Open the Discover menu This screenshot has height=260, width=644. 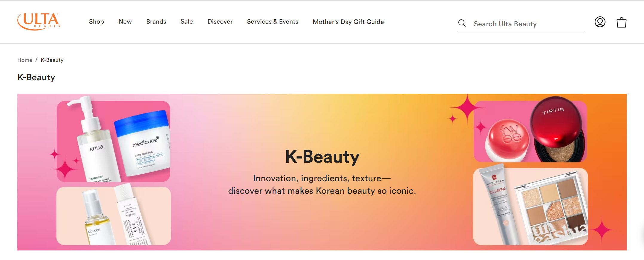tap(220, 21)
